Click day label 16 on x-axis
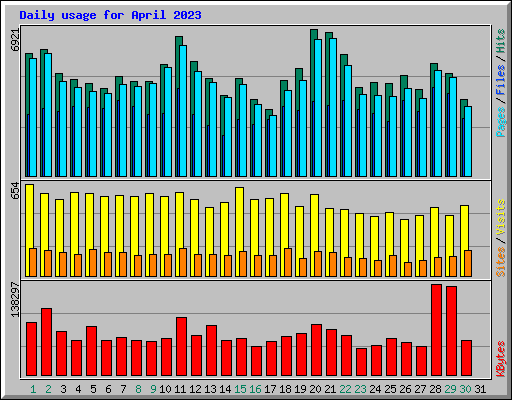The width and height of the screenshot is (512, 400). pos(255,389)
